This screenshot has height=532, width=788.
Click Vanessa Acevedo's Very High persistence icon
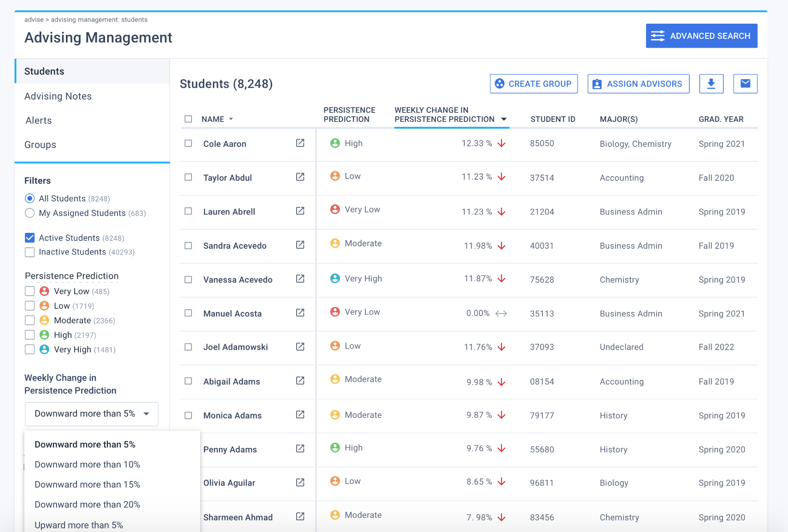335,278
